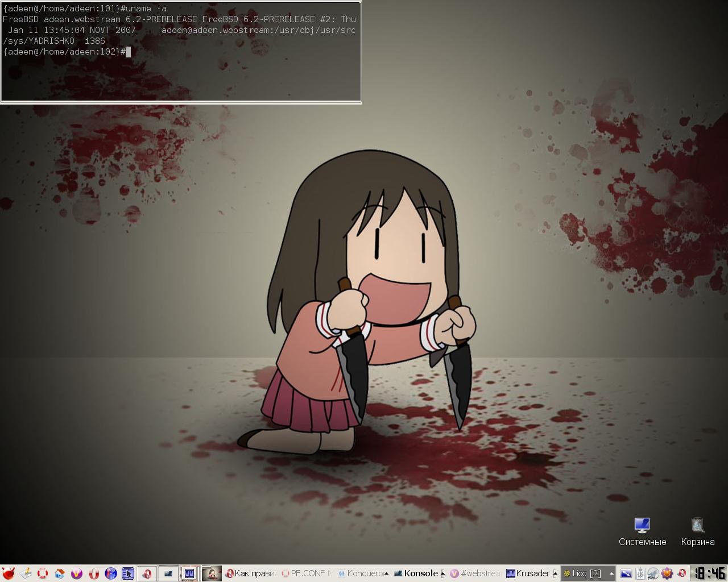Toggle the window list pointer icon
The height and width of the screenshot is (582, 728).
(128, 573)
